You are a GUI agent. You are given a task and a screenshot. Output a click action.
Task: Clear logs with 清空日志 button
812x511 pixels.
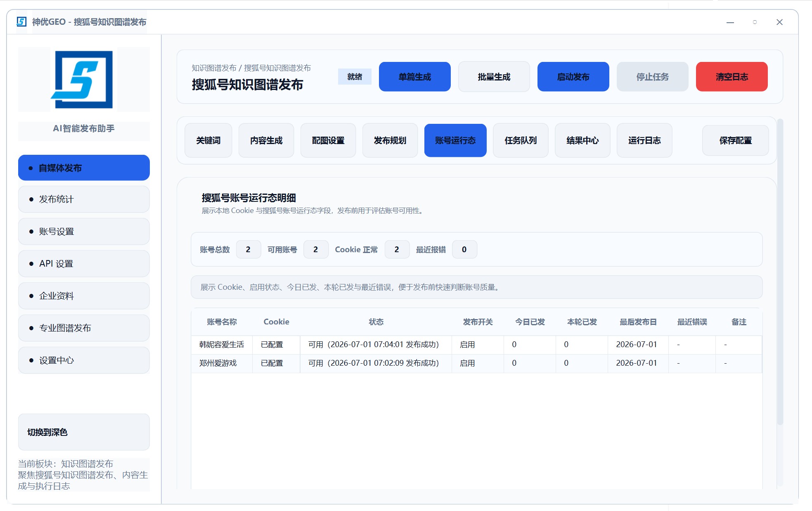pyautogui.click(x=732, y=77)
